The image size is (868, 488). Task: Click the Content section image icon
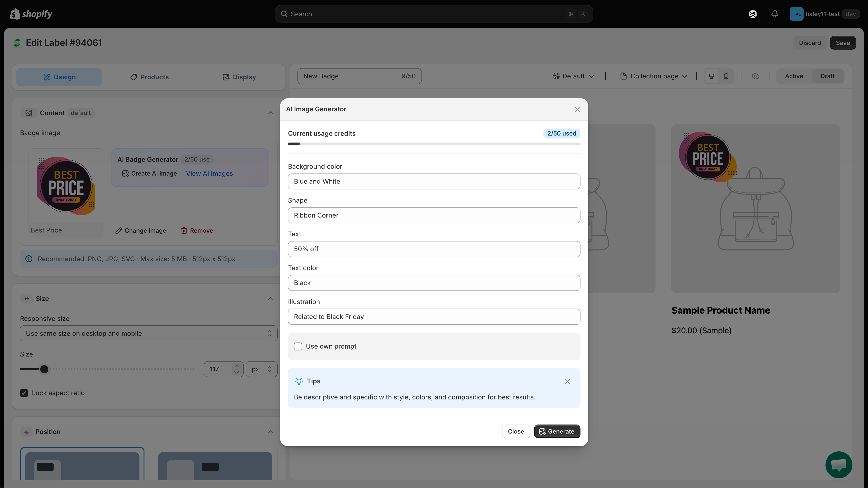[x=29, y=113]
